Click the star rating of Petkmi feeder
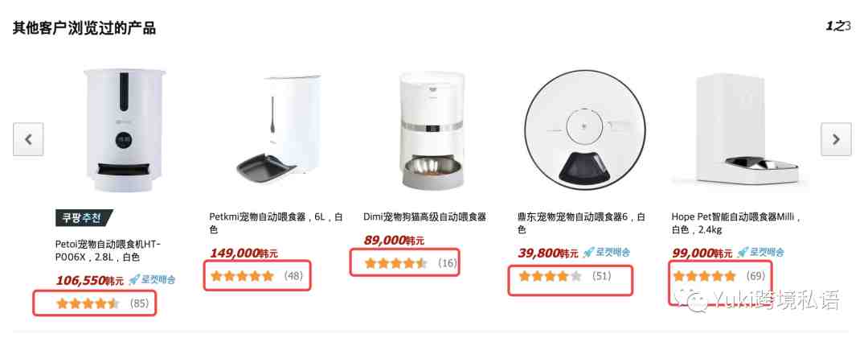 pos(242,276)
